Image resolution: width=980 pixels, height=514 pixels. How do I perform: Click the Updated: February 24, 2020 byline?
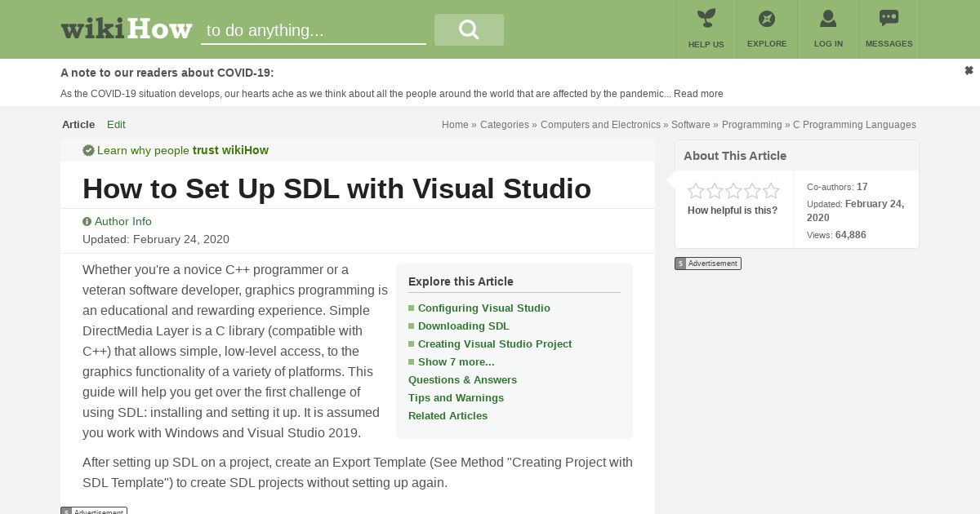(156, 239)
